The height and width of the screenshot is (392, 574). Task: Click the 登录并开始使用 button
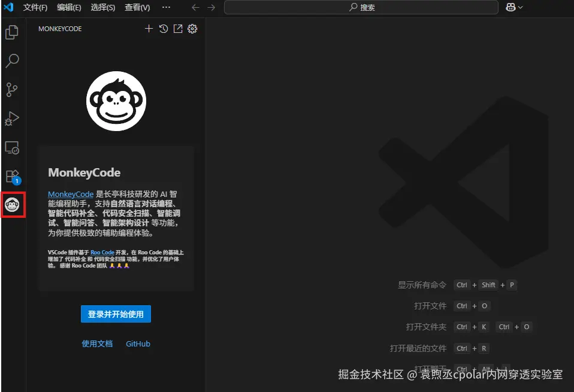click(116, 314)
